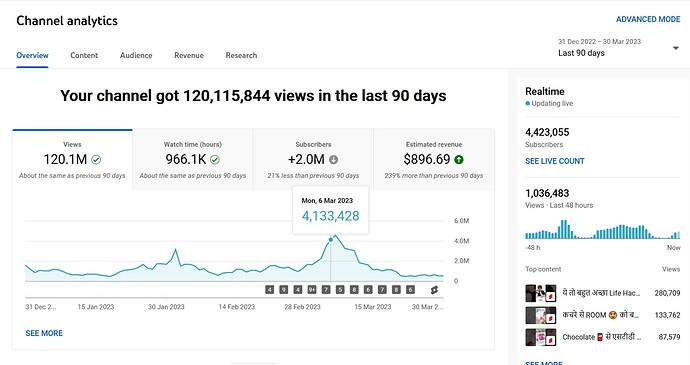
Task: Select the Subscribers metric card
Action: (x=313, y=160)
